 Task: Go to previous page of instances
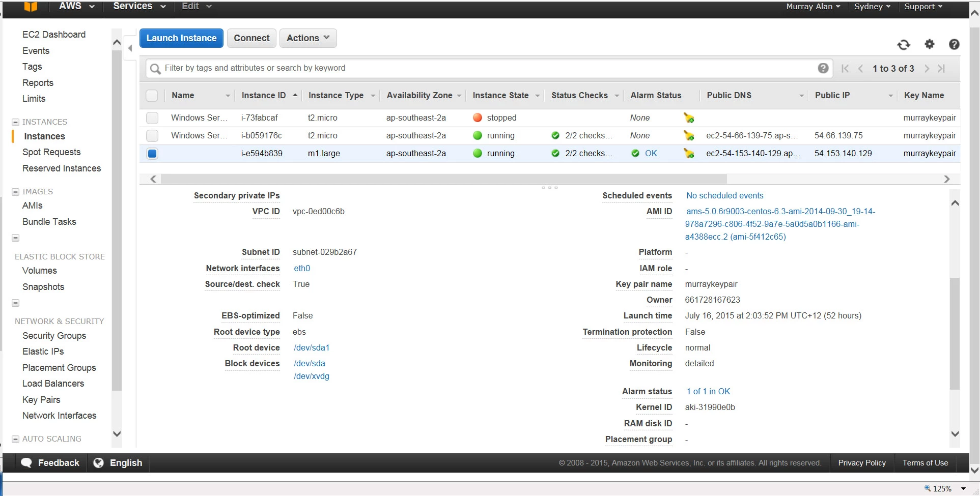[860, 69]
